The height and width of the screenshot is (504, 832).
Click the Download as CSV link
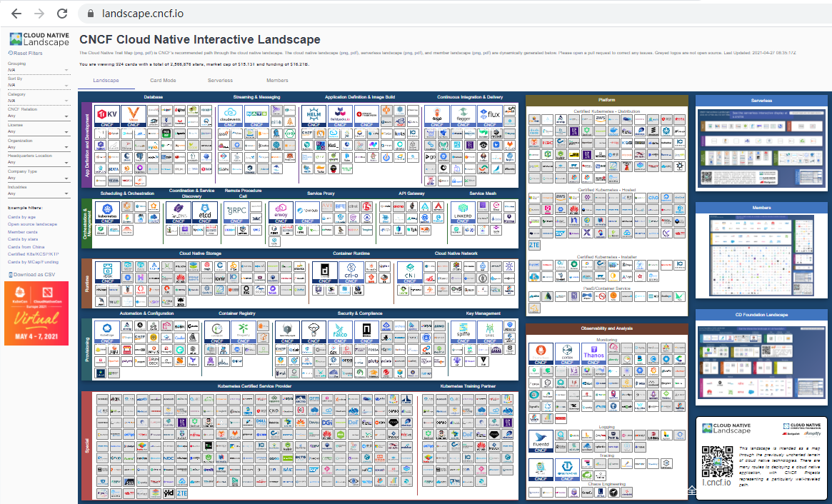point(34,274)
